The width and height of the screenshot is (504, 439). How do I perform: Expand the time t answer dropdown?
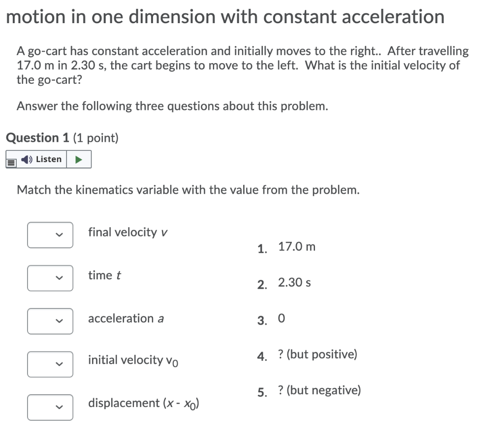point(50,278)
